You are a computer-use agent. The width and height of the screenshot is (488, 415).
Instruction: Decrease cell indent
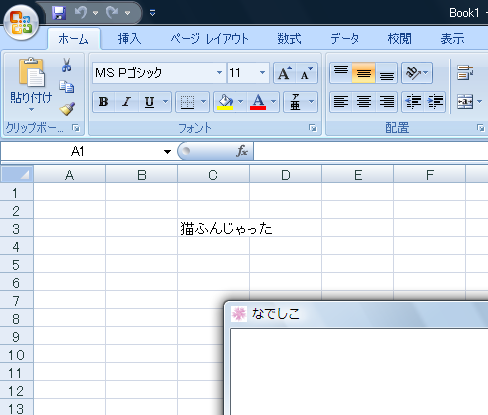(413, 102)
